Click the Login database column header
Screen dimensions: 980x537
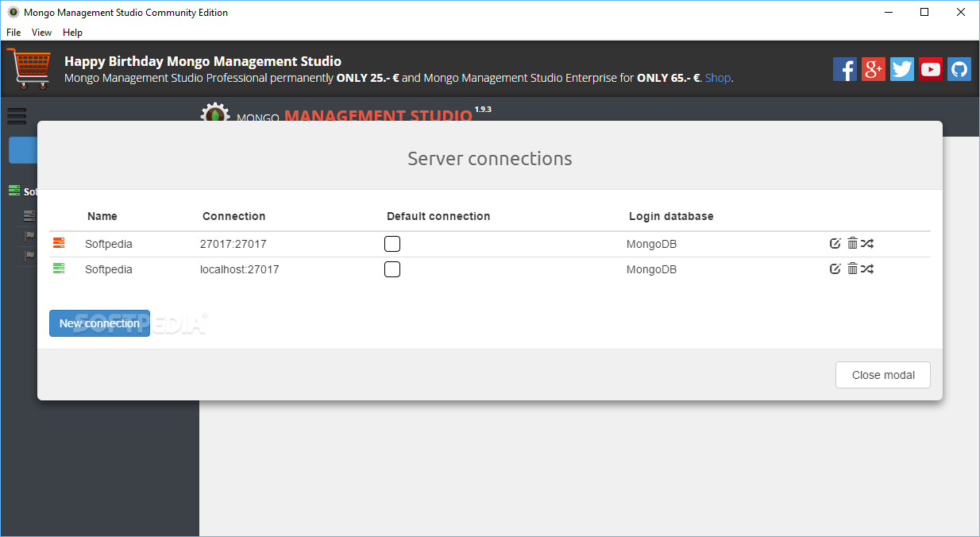[671, 216]
